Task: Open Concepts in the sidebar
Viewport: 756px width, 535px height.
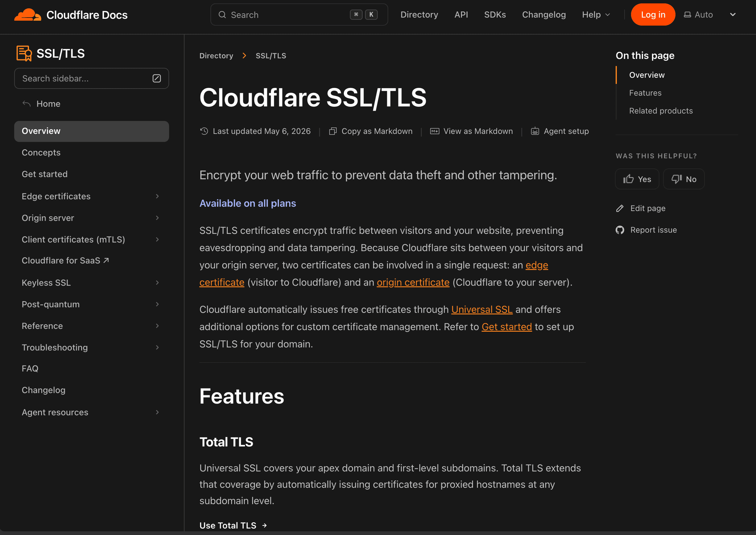Action: click(41, 153)
